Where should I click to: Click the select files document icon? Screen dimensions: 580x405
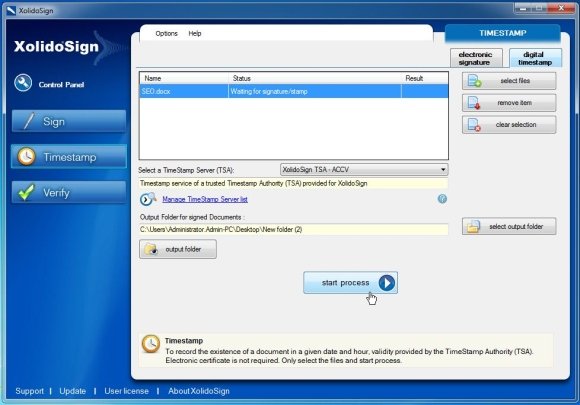pyautogui.click(x=474, y=81)
